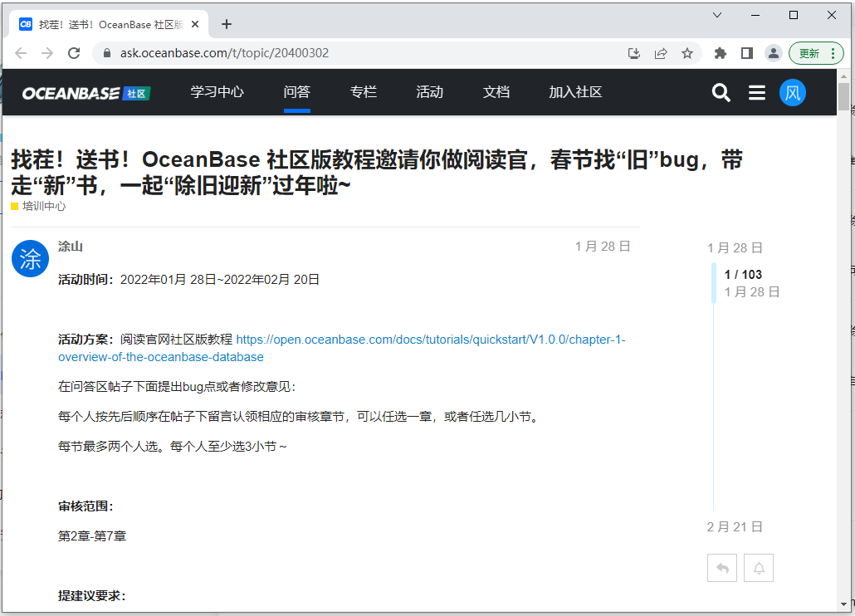Click the timeline position 1 / 103

point(743,275)
